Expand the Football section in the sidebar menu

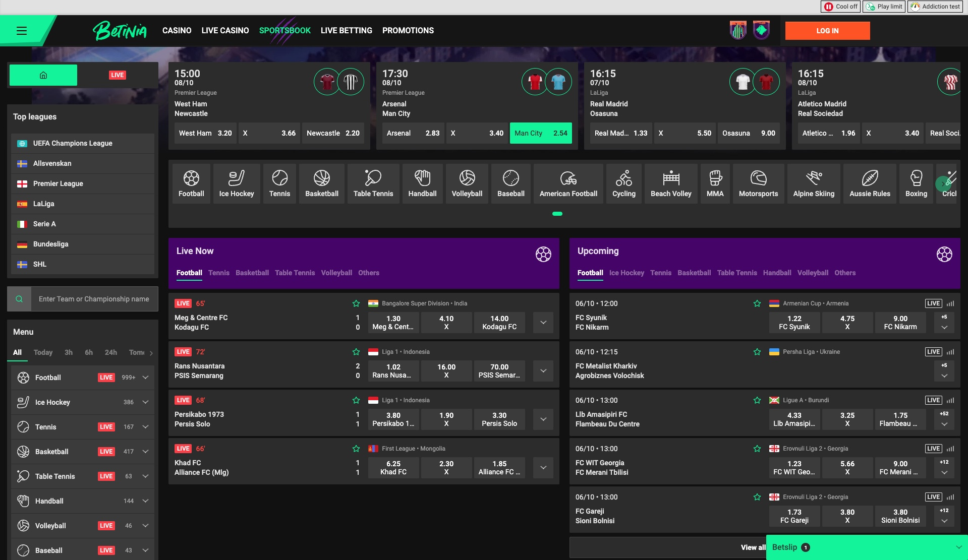coord(145,377)
